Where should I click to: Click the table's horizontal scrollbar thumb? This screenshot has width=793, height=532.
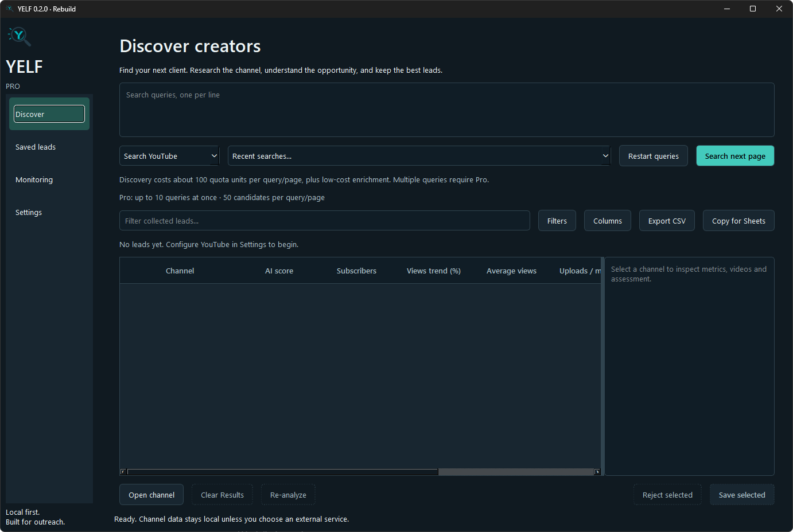point(283,472)
